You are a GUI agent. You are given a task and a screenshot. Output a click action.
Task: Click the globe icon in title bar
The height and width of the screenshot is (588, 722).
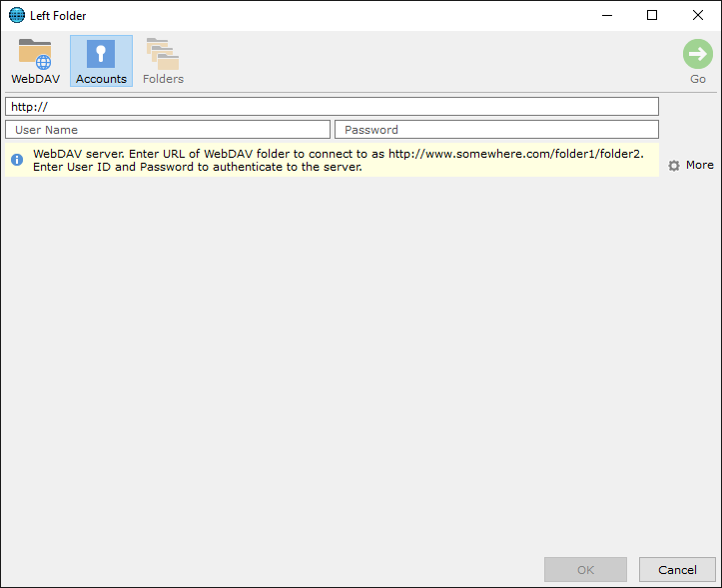pos(16,15)
